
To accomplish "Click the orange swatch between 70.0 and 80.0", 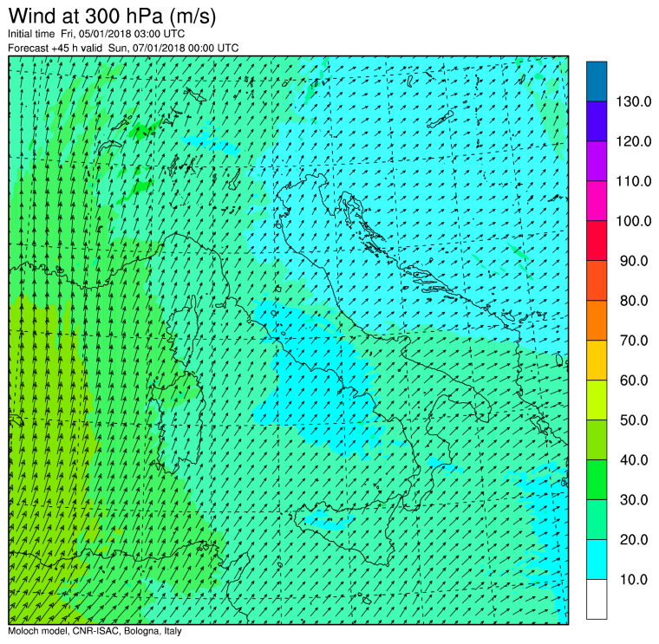I will click(597, 320).
